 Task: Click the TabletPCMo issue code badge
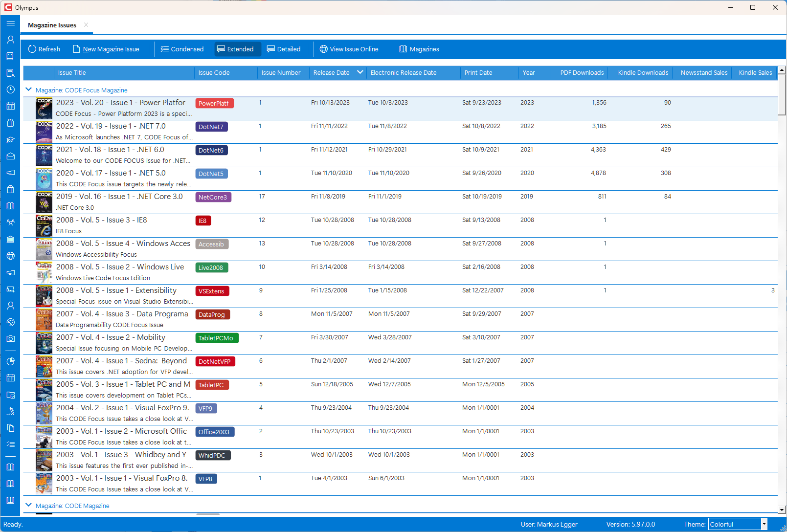click(x=217, y=338)
